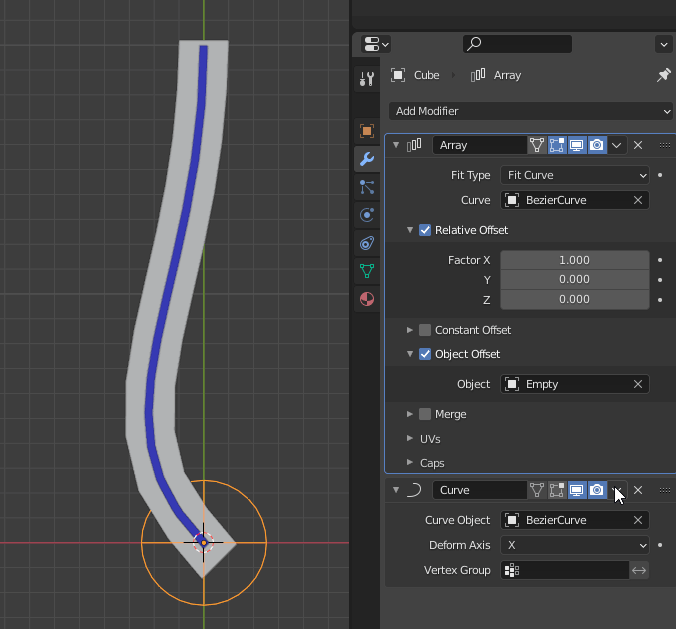
Task: Collapse the Object Offset section
Action: pos(410,354)
